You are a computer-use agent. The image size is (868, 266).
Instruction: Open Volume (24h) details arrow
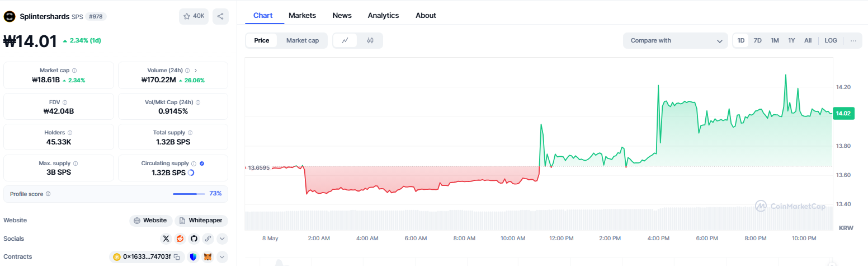196,71
